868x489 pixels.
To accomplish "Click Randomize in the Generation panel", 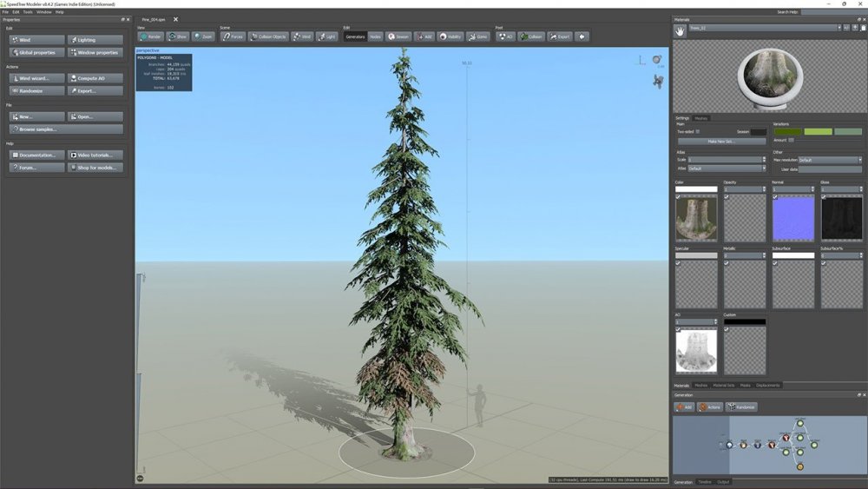I will (x=742, y=407).
